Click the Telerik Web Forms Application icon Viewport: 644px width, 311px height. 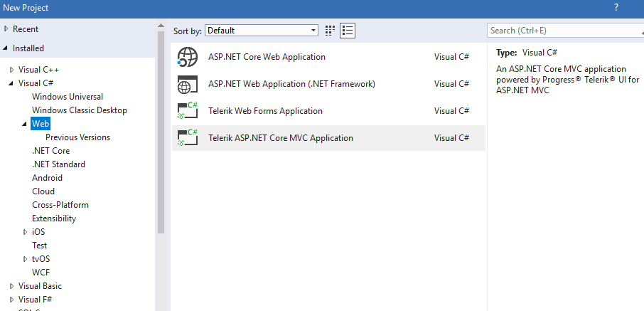click(x=188, y=111)
